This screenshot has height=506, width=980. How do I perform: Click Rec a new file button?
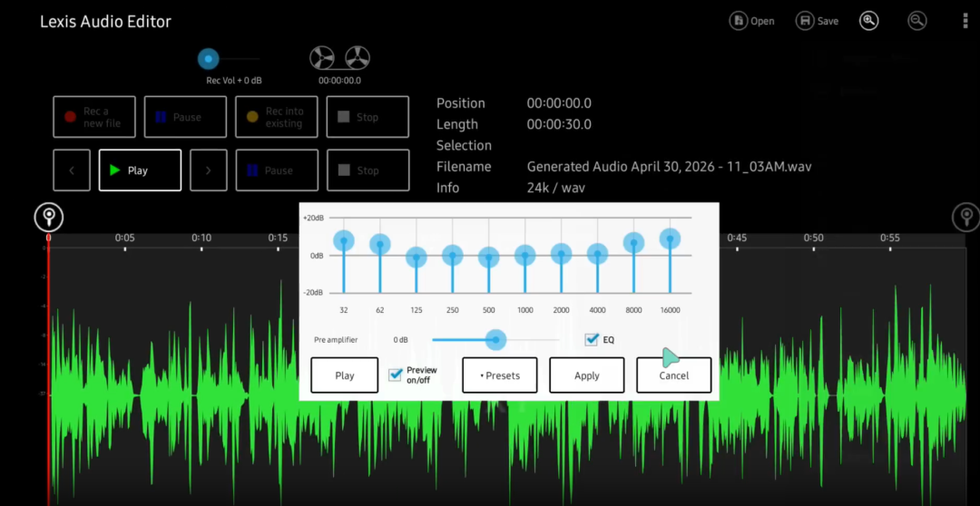94,117
